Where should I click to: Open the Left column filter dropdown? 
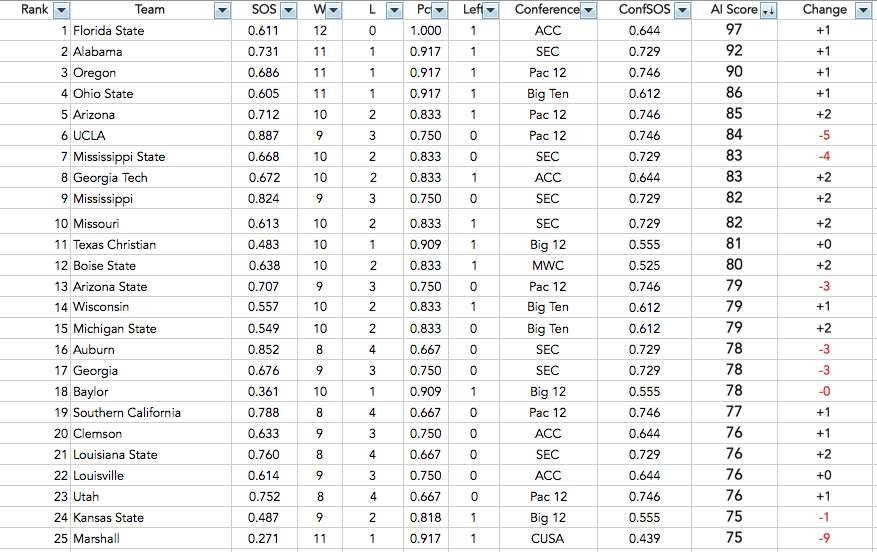coord(491,10)
